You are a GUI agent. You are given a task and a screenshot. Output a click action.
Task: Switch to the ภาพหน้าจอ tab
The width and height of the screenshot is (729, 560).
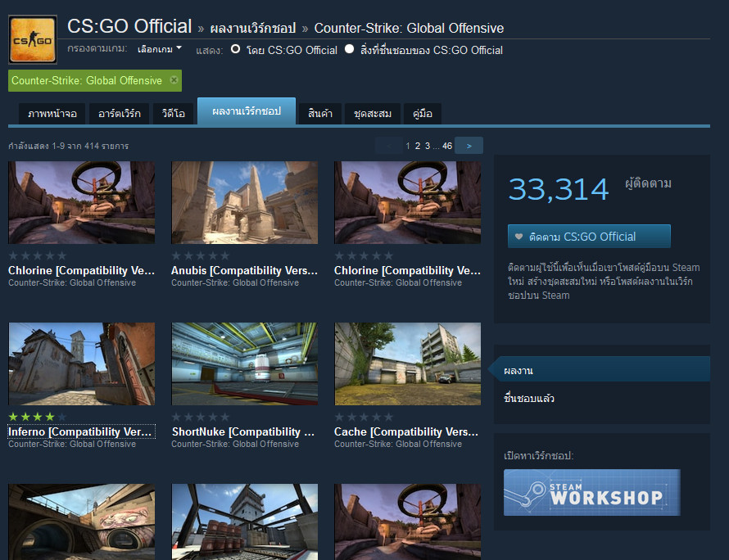pyautogui.click(x=52, y=114)
